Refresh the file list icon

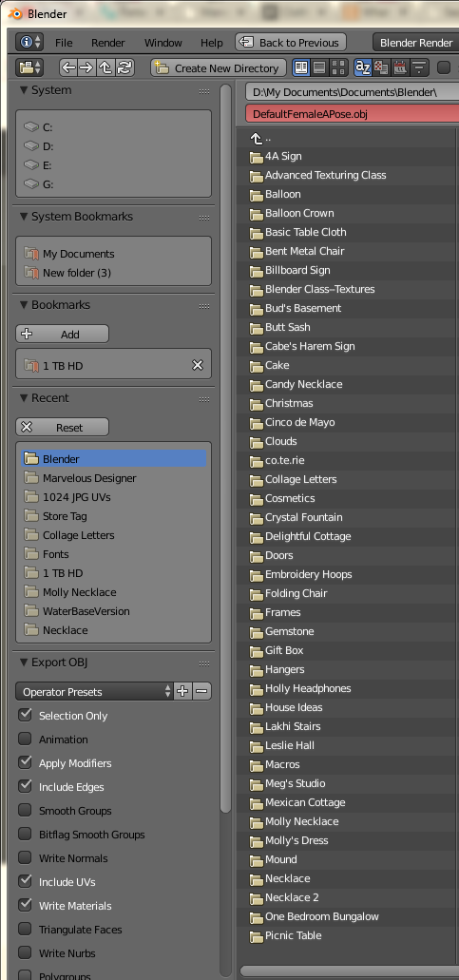[x=124, y=67]
